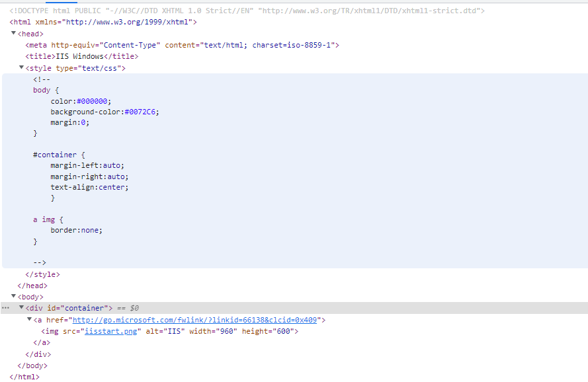Collapse the html root node
Screen dimensions: 588x382
click(x=5, y=22)
